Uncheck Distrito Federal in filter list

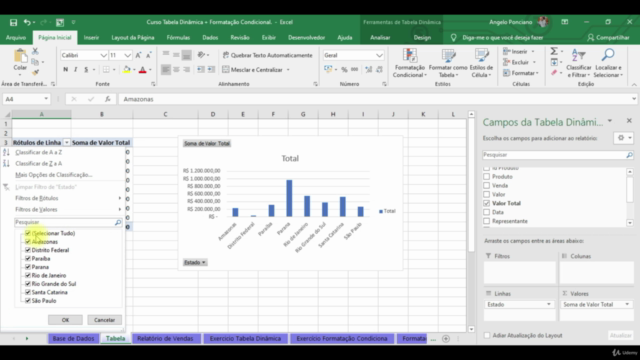28,250
